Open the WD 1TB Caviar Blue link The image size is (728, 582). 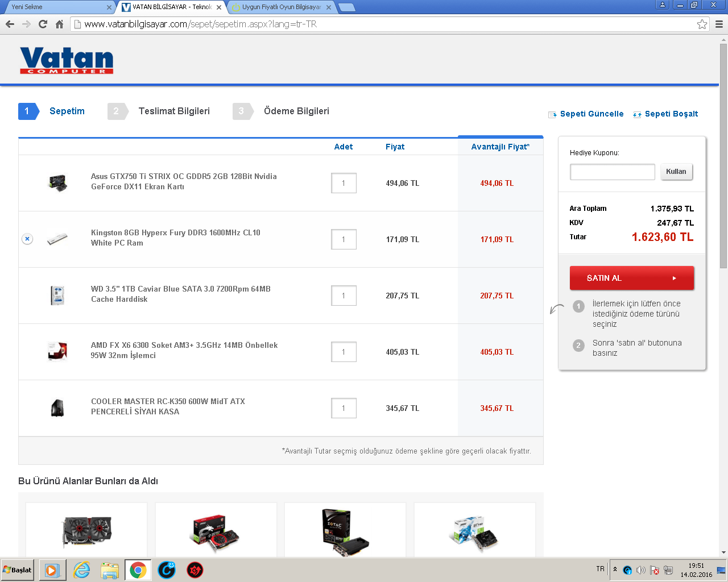click(181, 294)
